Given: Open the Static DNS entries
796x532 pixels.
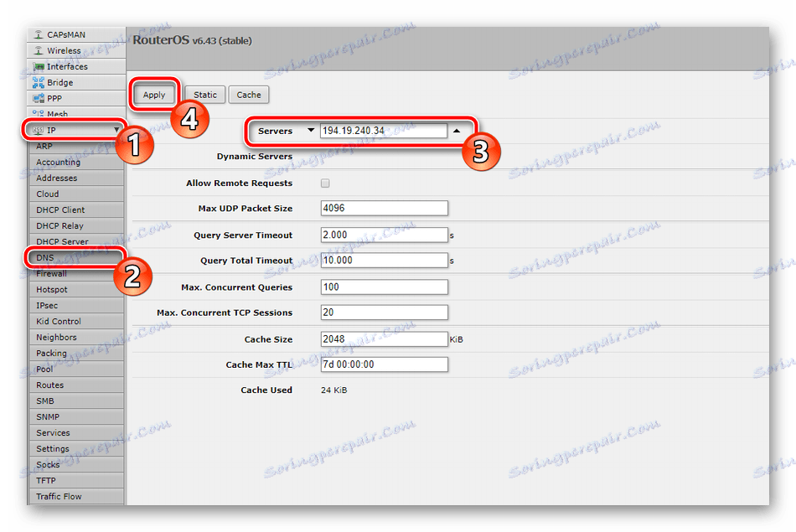Looking at the screenshot, I should pos(205,95).
